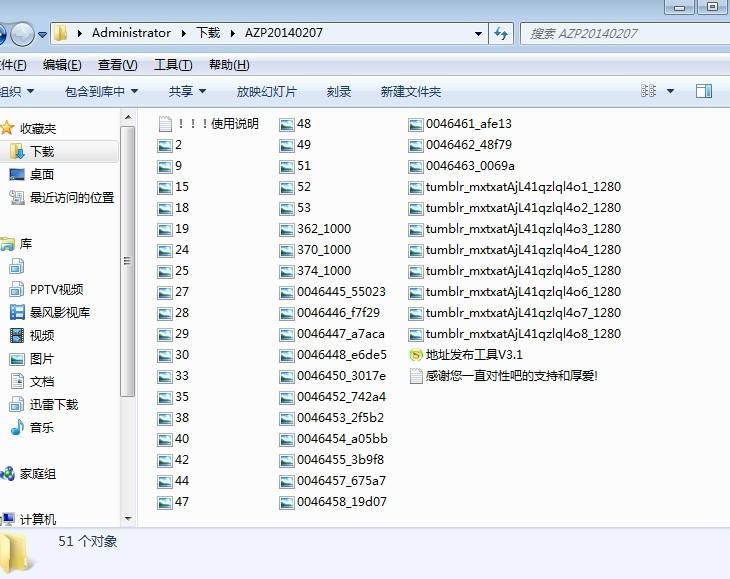Open PPTV视频 in the sidebar
The image size is (730, 579).
coord(56,290)
